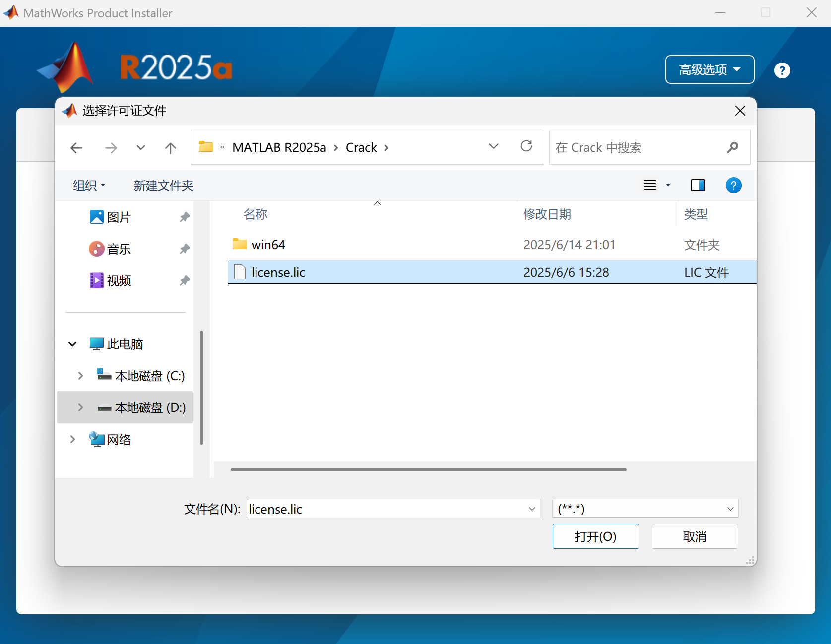
Task: Open the 高级选项 dropdown
Action: pos(709,69)
